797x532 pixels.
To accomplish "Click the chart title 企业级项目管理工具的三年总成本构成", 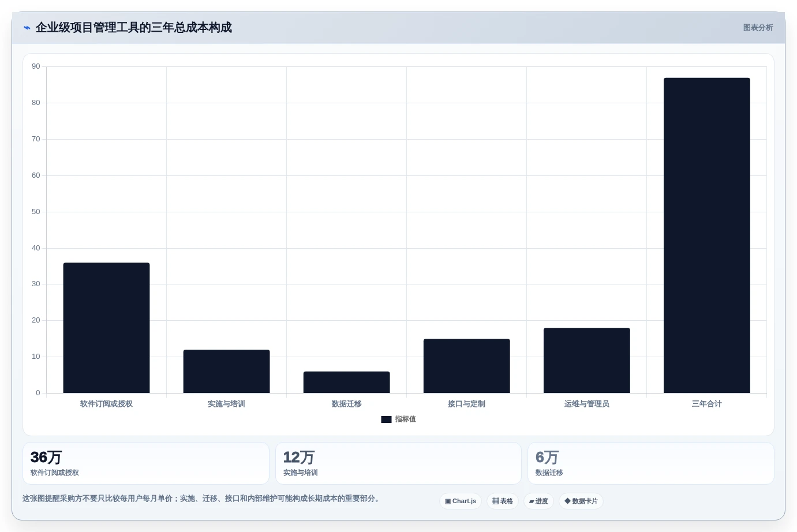I will point(134,28).
